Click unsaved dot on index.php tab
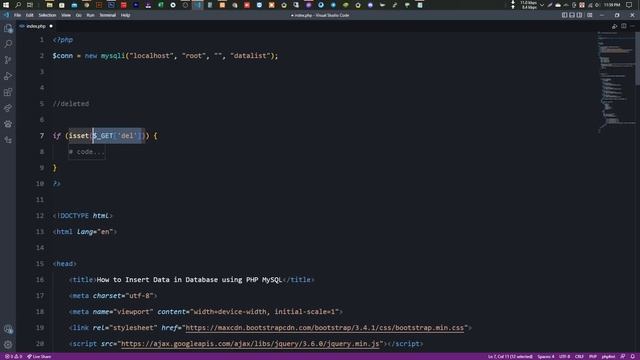Screen dimensions: 640x360 (51, 26)
